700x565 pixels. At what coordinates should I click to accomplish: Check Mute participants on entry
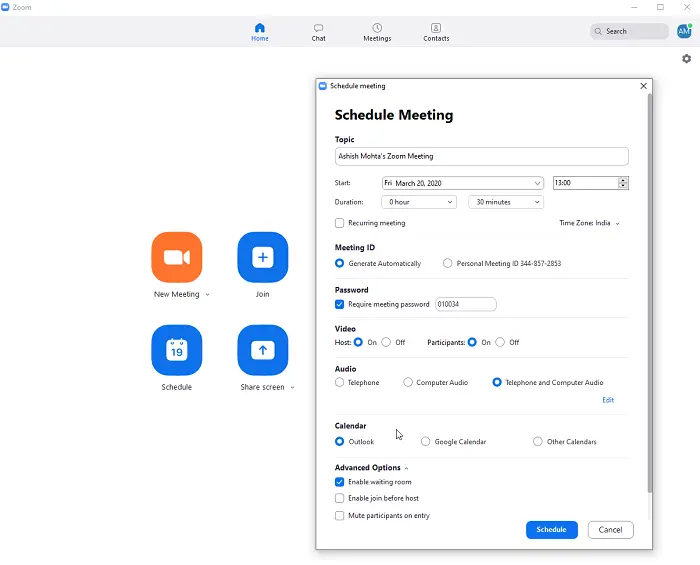[339, 515]
